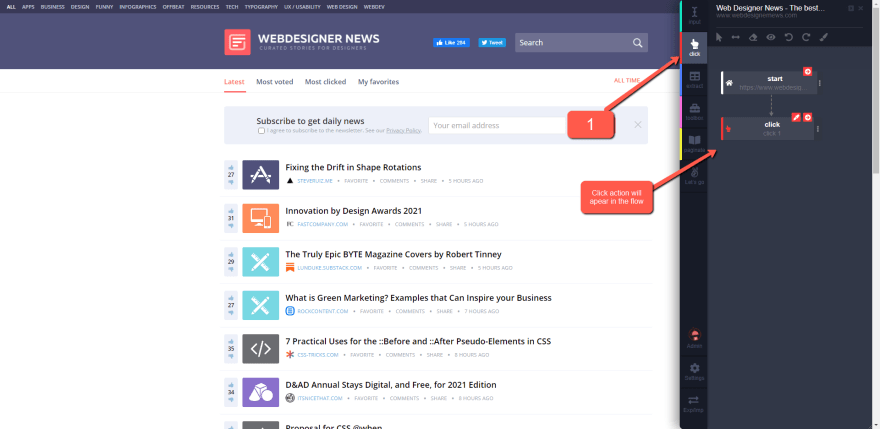This screenshot has height=429, width=880.
Task: Switch to the Most clicked tab
Action: pyautogui.click(x=326, y=81)
